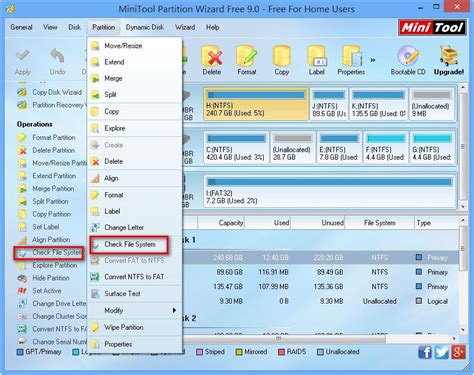Click the Apply toolbar button

(x=23, y=62)
